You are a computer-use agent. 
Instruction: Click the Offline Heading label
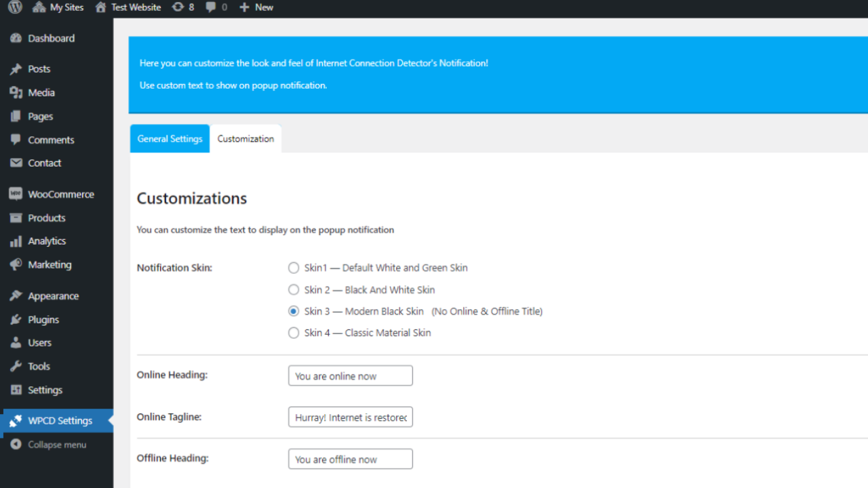[x=172, y=458]
